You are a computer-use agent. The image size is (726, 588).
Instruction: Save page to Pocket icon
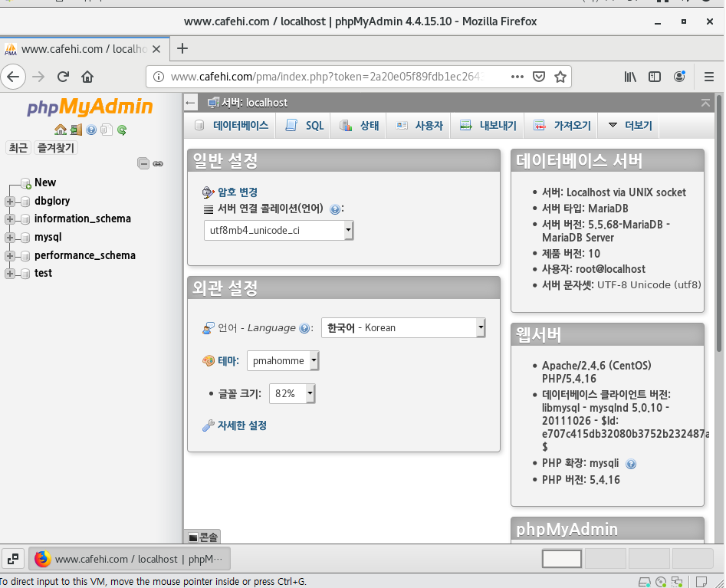point(538,77)
